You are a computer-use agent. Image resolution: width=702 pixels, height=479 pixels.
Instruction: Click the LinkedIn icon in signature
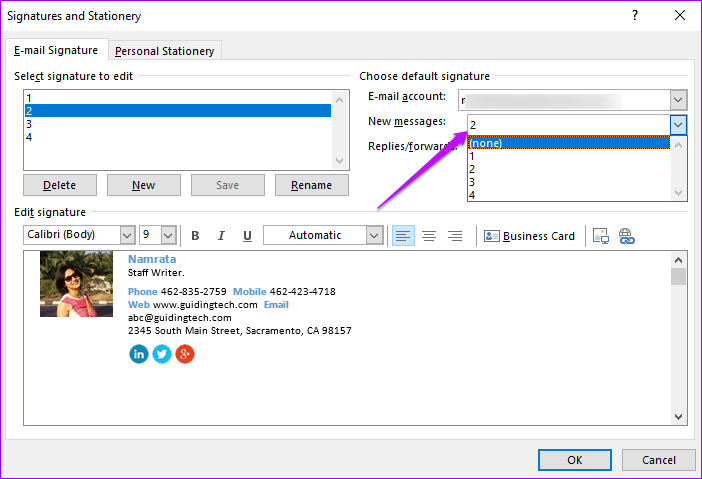tap(139, 354)
